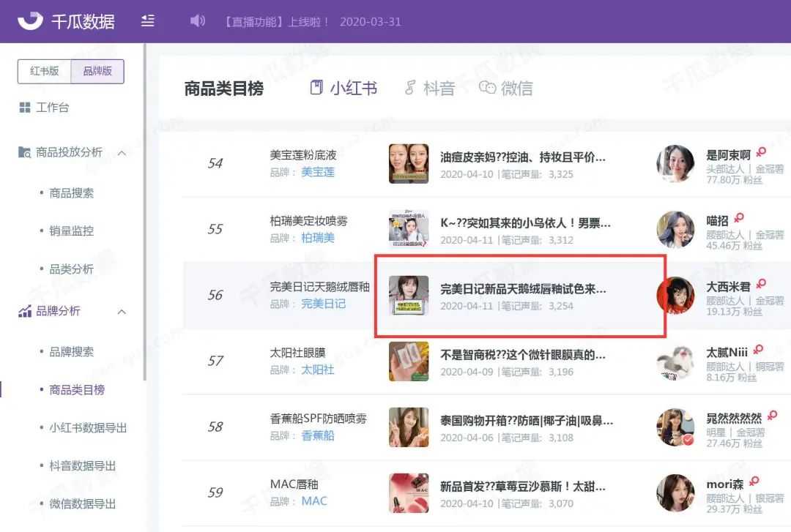The height and width of the screenshot is (532, 791).
Task: Click the 太阳社眼膜 note thumbnail
Action: [x=409, y=361]
